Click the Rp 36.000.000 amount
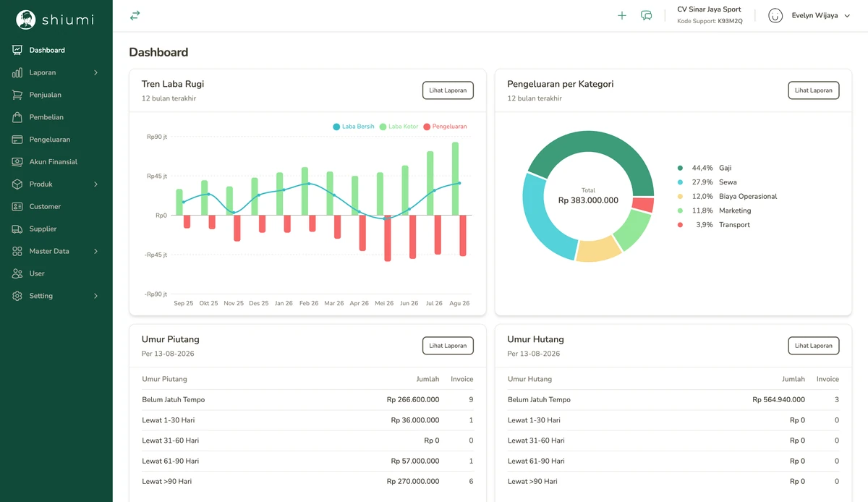Screen dimensions: 868x502 click(415, 420)
